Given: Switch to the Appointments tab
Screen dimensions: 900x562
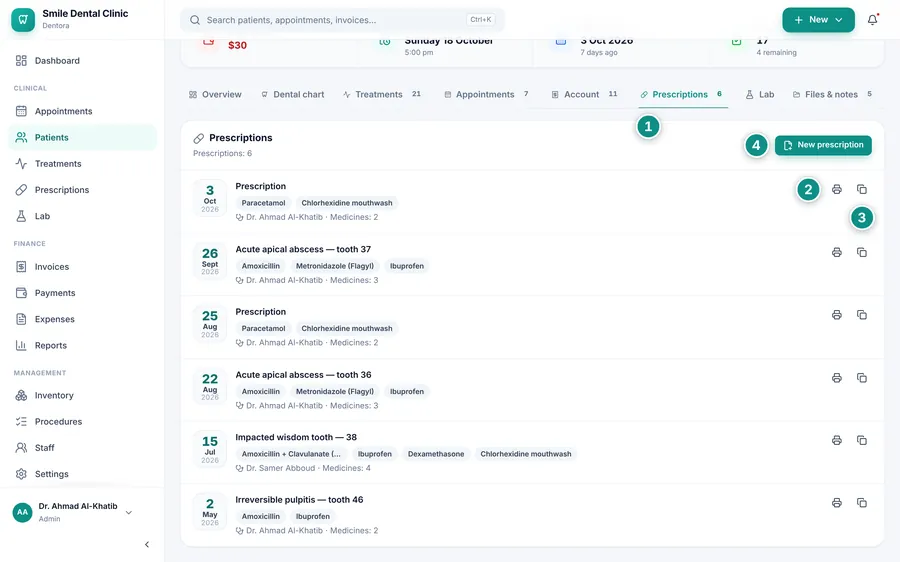Looking at the screenshot, I should pos(487,95).
